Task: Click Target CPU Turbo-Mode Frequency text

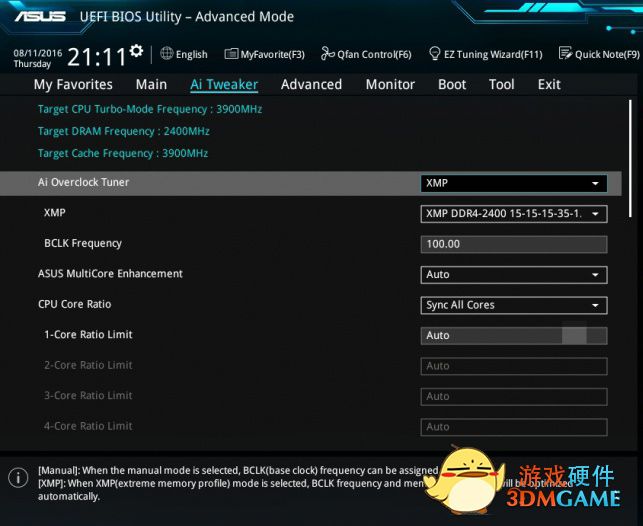Action: pyautogui.click(x=150, y=109)
